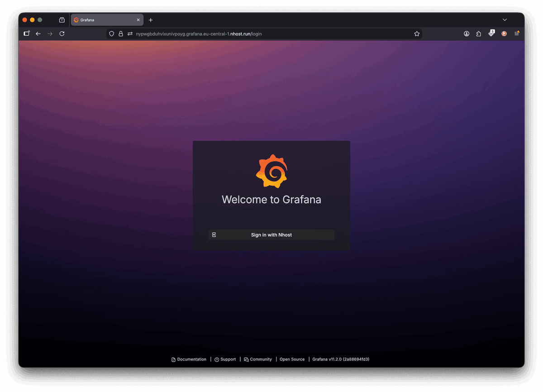Open site permissions icon in address bar
This screenshot has height=392, width=543.
tap(130, 33)
